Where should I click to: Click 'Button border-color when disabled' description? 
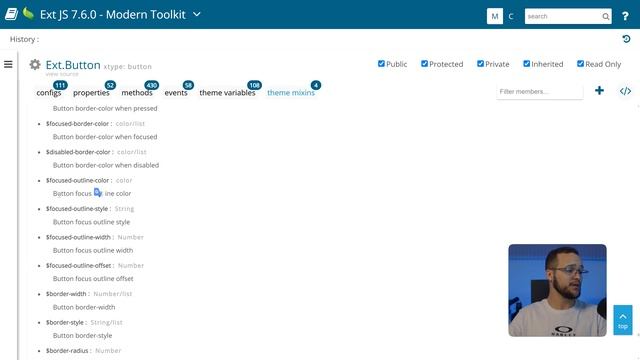(106, 165)
